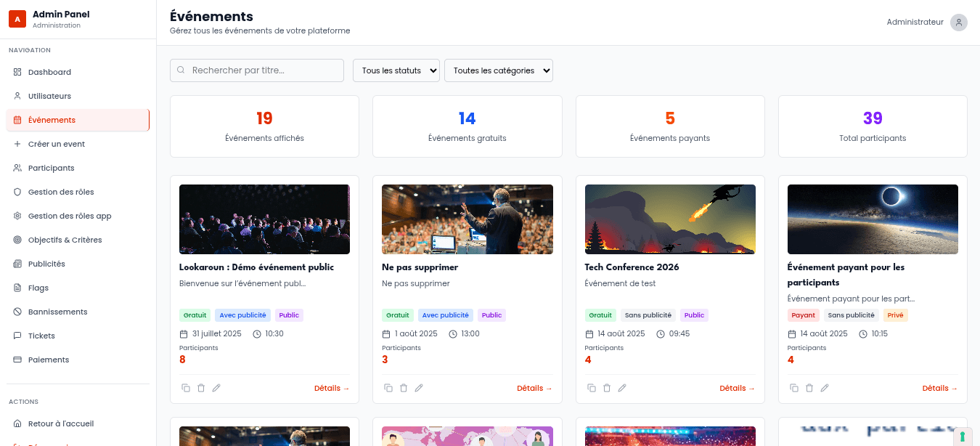This screenshot has width=980, height=446.
Task: Expand the Toutes les catégories dropdown
Action: (x=499, y=70)
